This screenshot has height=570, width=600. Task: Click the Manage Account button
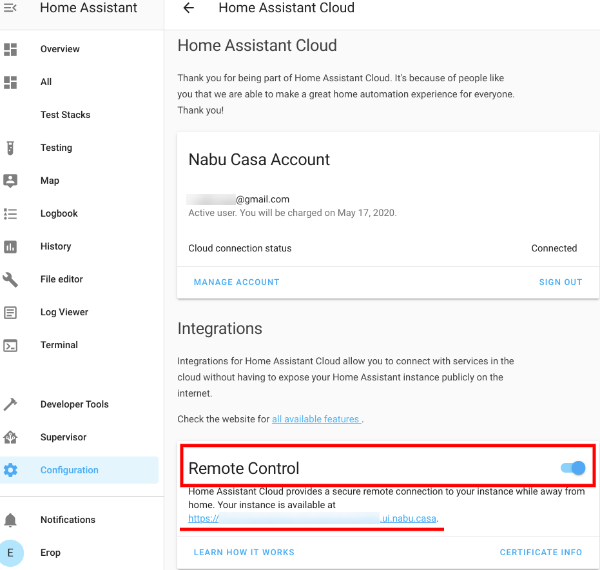[236, 282]
